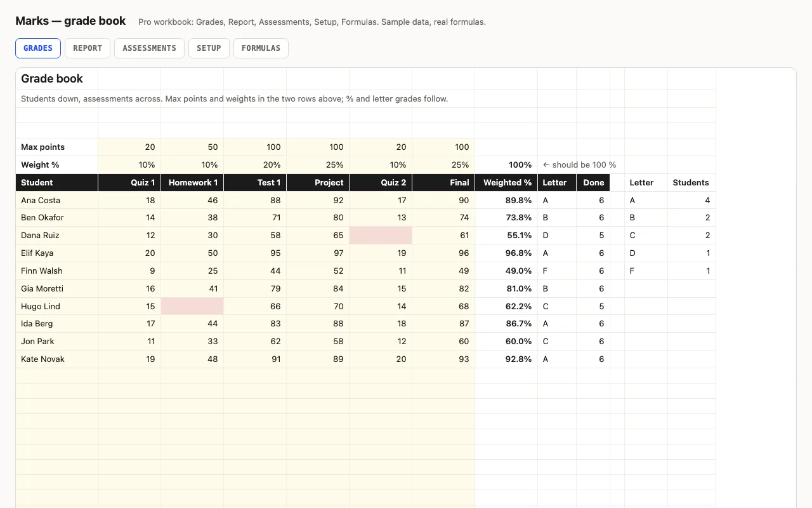Select the Done column header
Image resolution: width=812 pixels, height=508 pixels.
(x=593, y=183)
